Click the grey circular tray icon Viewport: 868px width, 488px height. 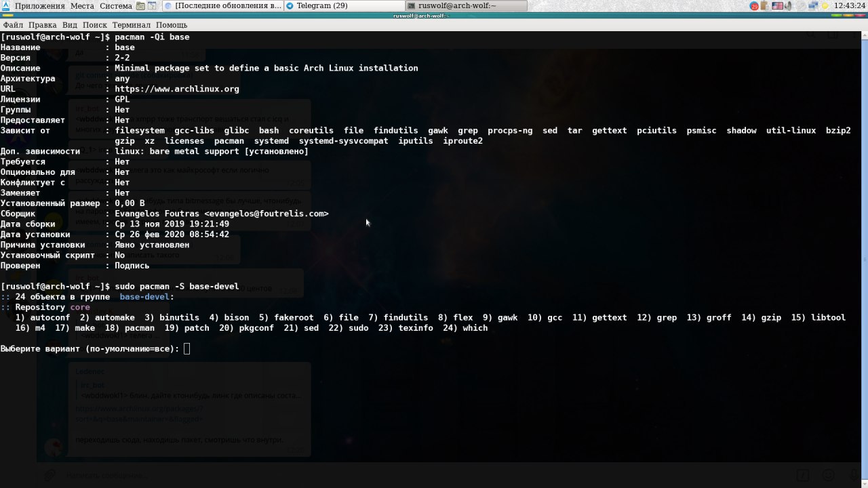click(800, 6)
